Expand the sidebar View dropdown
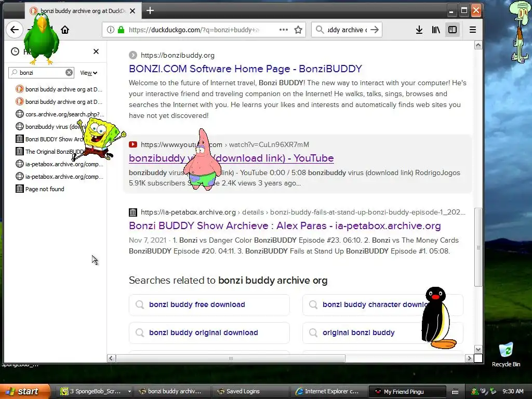This screenshot has width=532, height=399. [88, 73]
